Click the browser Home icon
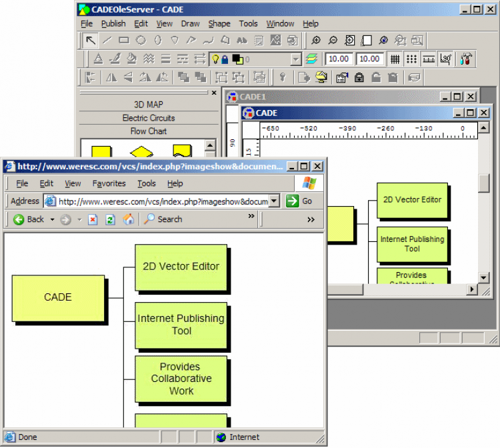 coord(128,219)
